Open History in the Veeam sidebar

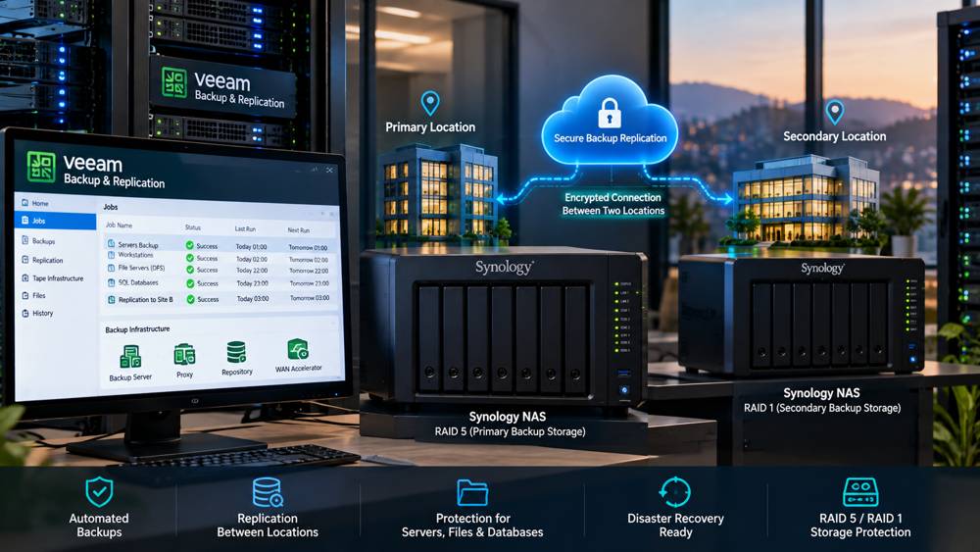pos(37,313)
